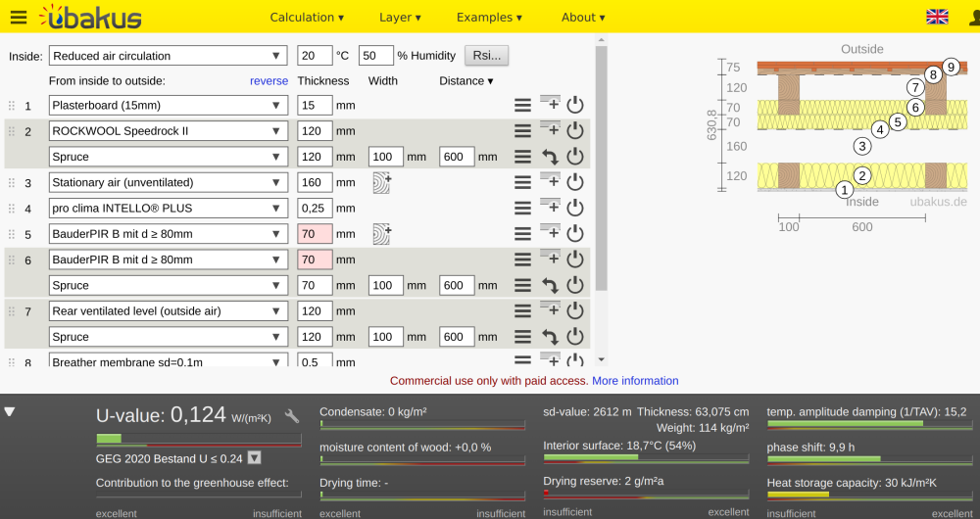This screenshot has width=980, height=519.
Task: Open options menu for layer 2 Spruce row
Action: (523, 157)
